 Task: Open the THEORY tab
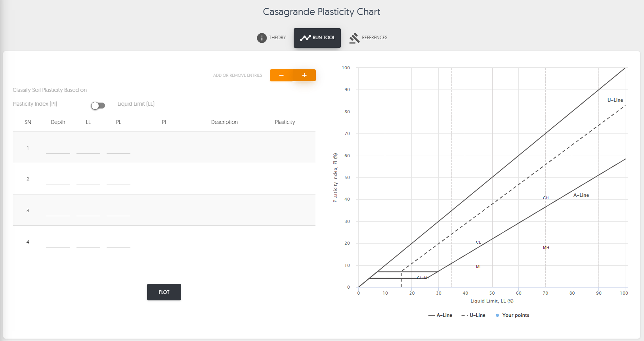277,38
